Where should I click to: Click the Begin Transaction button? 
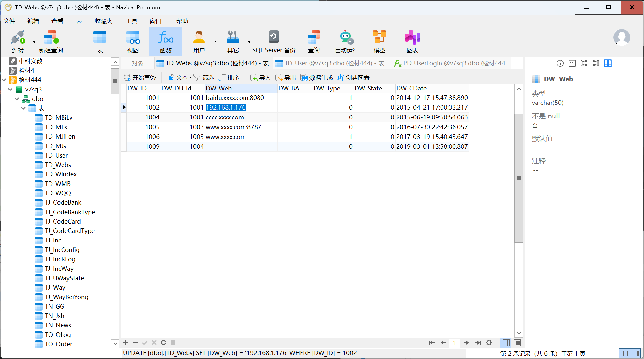[140, 78]
